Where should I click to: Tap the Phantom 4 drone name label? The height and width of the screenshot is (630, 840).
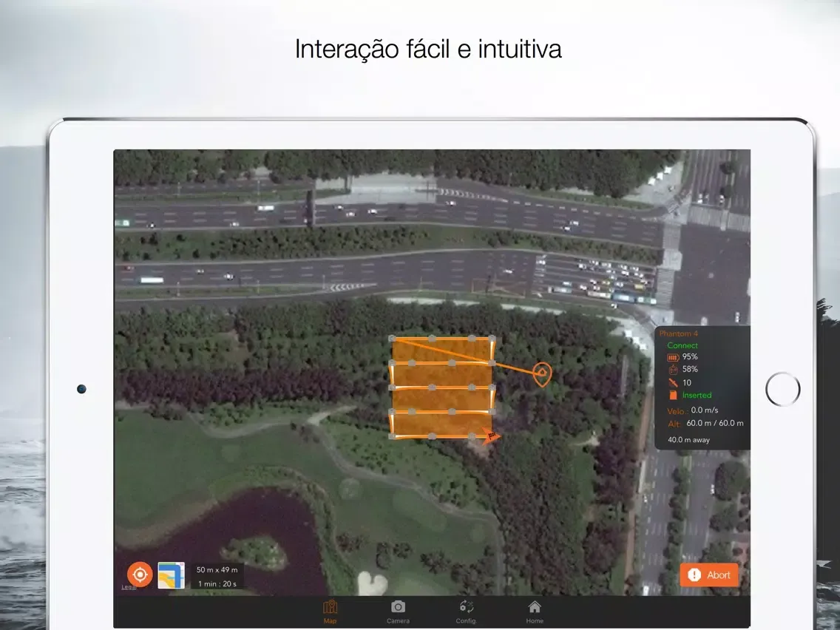click(678, 333)
